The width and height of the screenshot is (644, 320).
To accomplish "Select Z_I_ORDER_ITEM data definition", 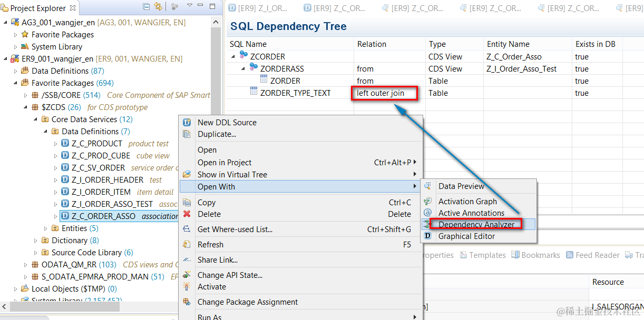I will pos(101,192).
